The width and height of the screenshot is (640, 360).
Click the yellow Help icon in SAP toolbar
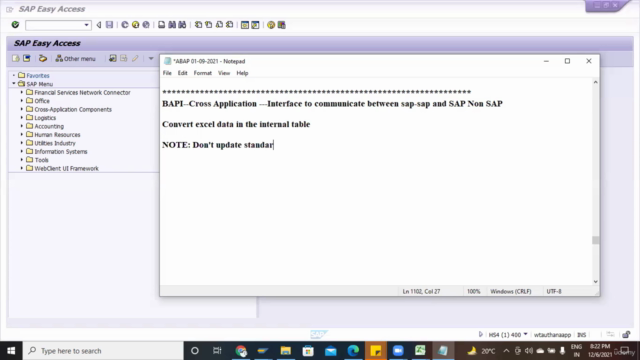click(271, 25)
